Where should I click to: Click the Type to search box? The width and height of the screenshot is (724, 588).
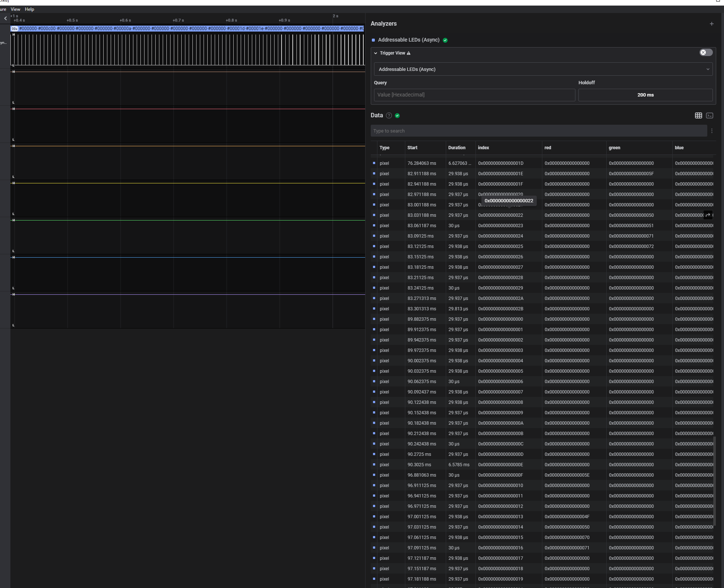(539, 131)
